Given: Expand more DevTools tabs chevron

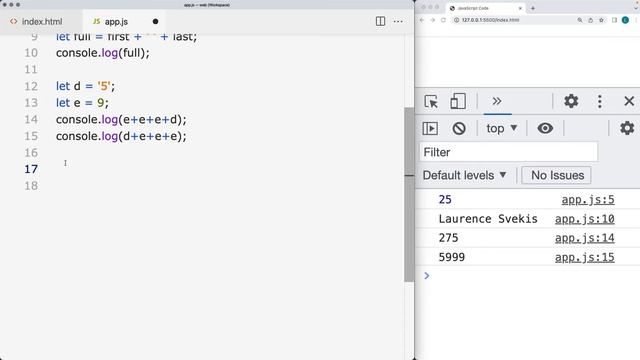Looking at the screenshot, I should [x=497, y=101].
